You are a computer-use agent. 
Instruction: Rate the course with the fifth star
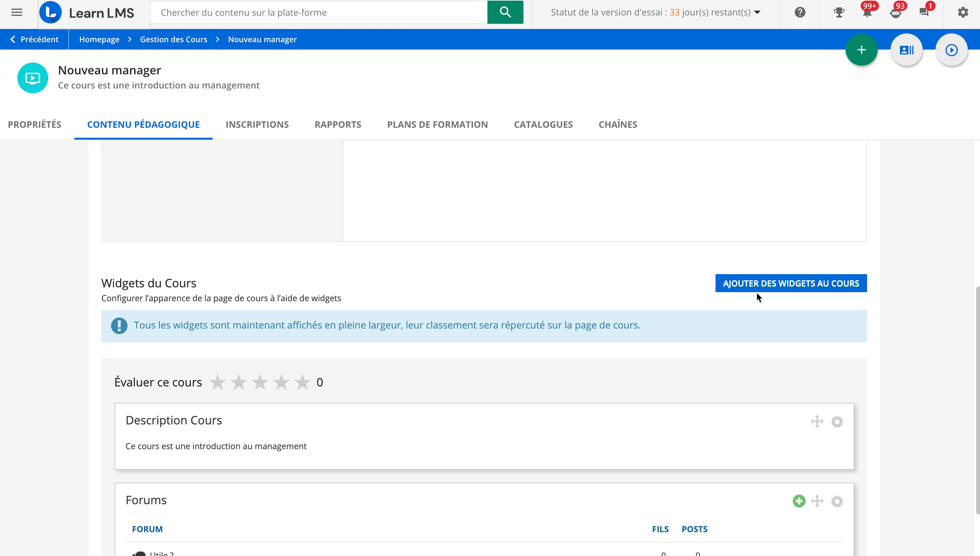tap(302, 382)
